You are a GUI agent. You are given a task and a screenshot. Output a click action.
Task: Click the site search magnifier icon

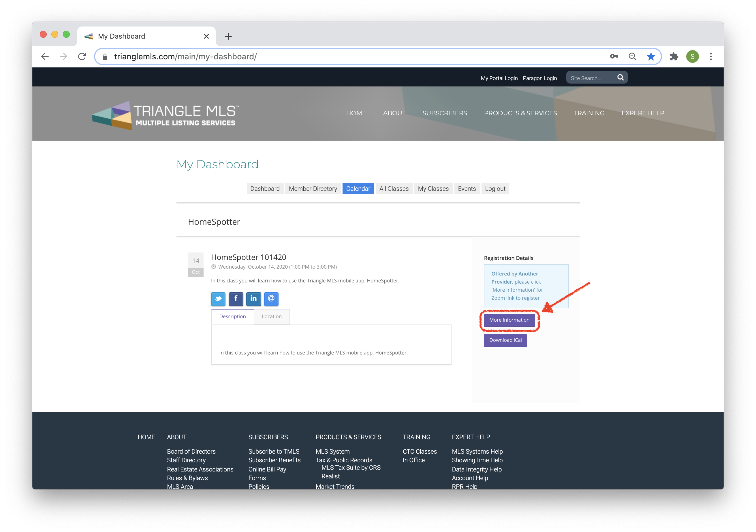click(x=620, y=78)
